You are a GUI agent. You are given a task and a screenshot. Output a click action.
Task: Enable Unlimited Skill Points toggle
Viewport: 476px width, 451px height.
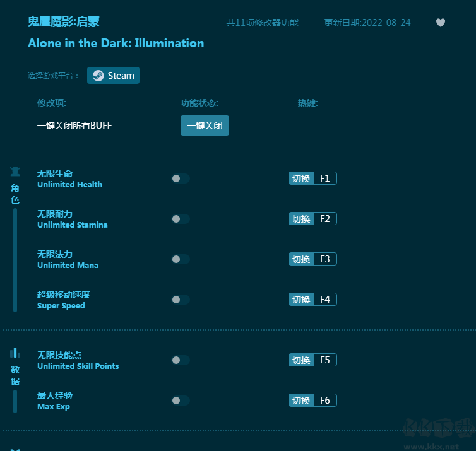click(180, 360)
